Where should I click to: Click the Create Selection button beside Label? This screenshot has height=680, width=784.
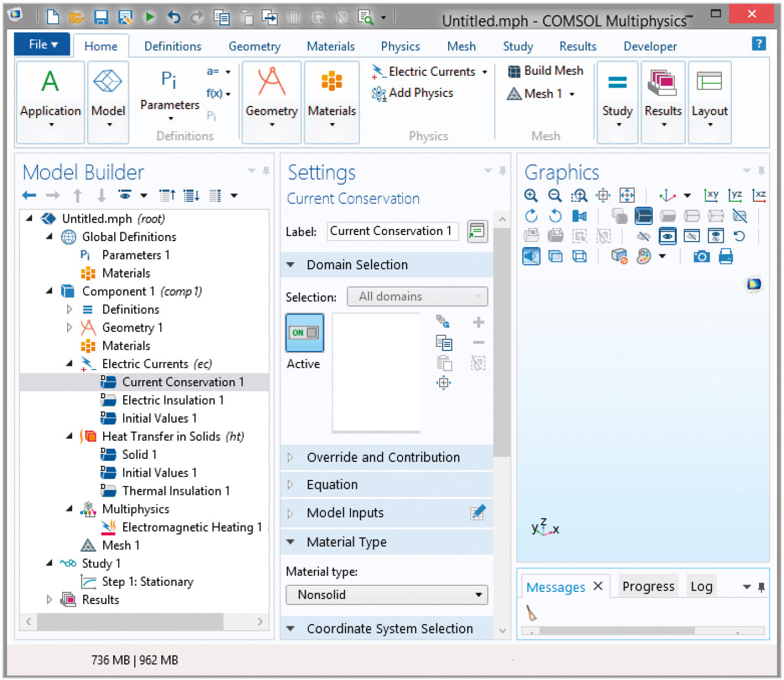pos(477,231)
